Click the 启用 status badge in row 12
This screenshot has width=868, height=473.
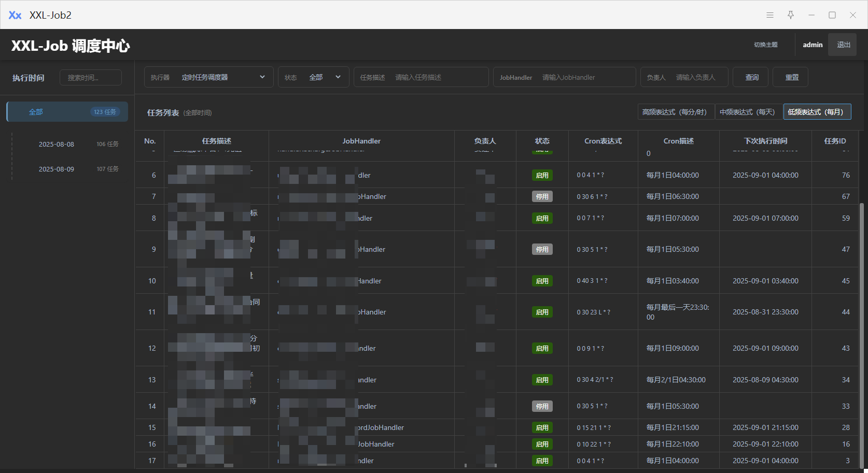coord(542,348)
